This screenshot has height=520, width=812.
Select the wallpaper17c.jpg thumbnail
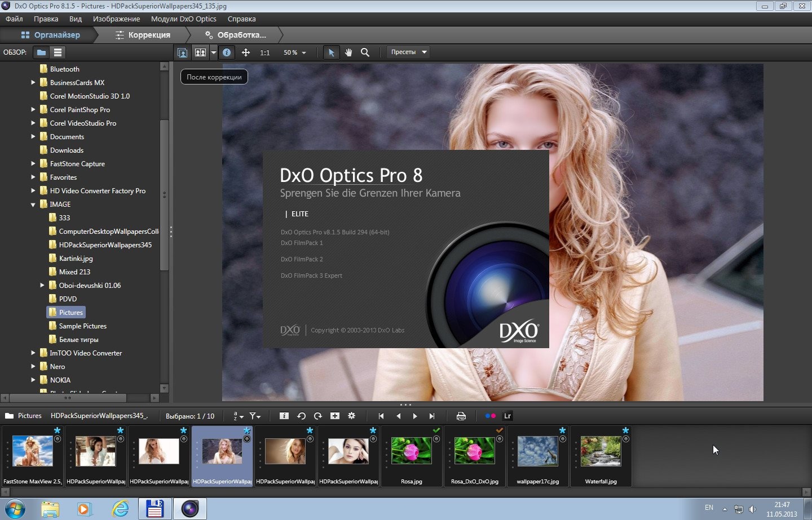[x=538, y=456]
